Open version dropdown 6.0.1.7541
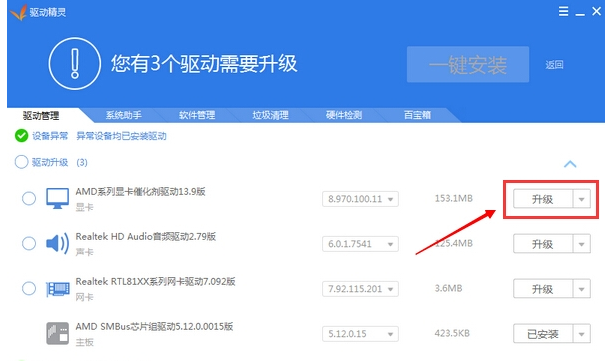605x361 pixels. point(360,244)
